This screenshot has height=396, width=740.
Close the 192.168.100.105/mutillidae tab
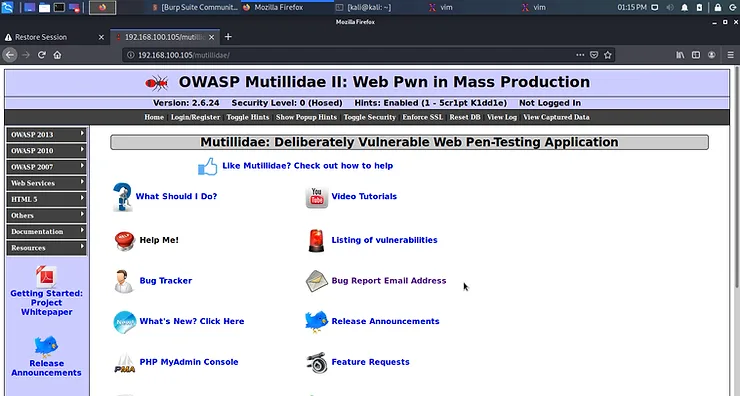tap(211, 37)
